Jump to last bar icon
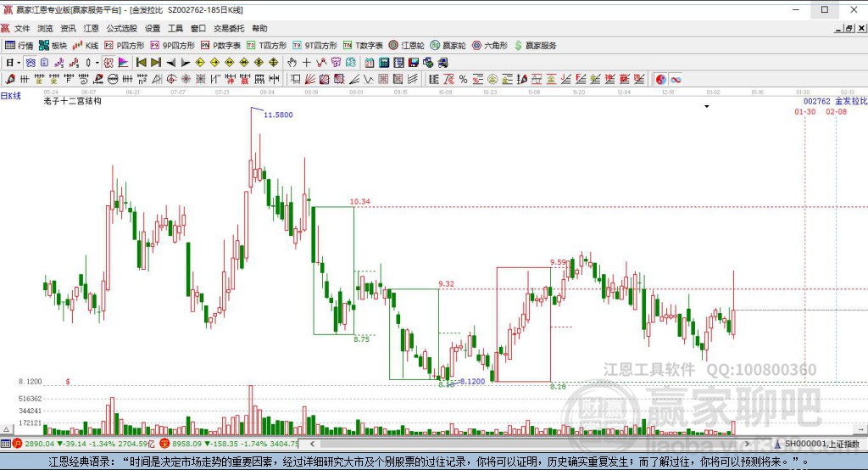The width and height of the screenshot is (868, 470). point(156,63)
